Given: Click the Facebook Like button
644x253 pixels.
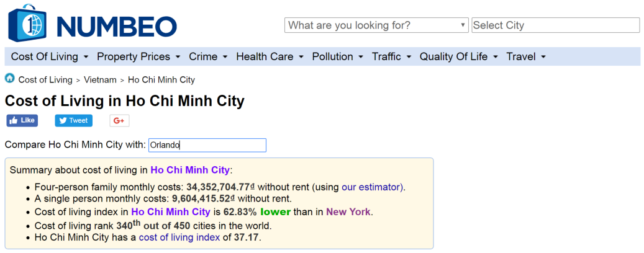Looking at the screenshot, I should pos(22,120).
